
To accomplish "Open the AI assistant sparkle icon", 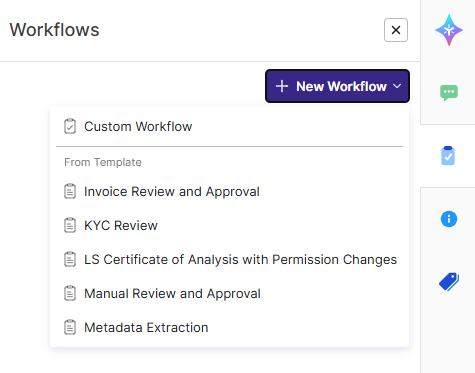I will (449, 30).
